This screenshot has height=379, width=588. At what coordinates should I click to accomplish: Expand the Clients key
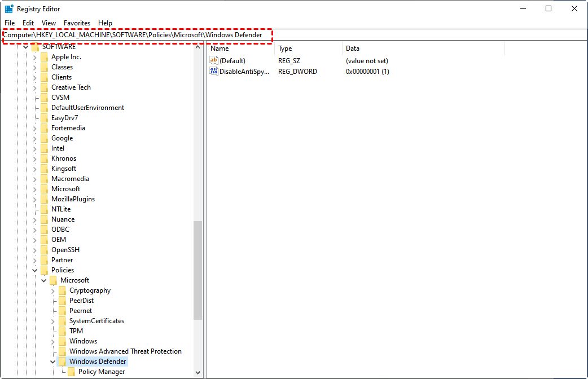click(x=35, y=78)
